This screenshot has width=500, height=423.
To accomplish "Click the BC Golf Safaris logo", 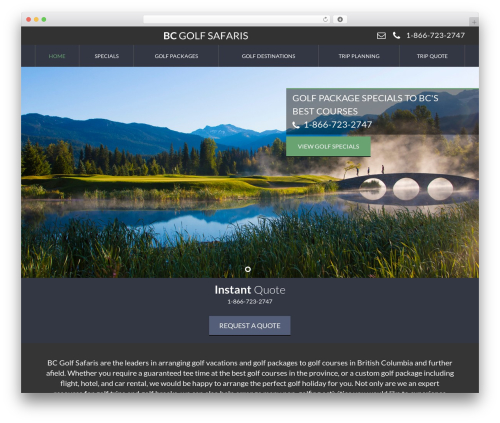I will [x=206, y=36].
